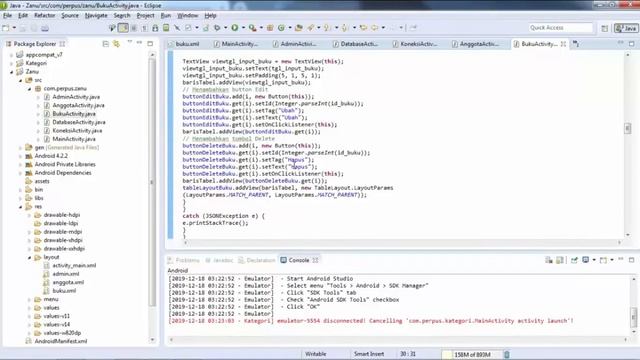Open the Window menu
640x360 pixels.
(x=187, y=16)
